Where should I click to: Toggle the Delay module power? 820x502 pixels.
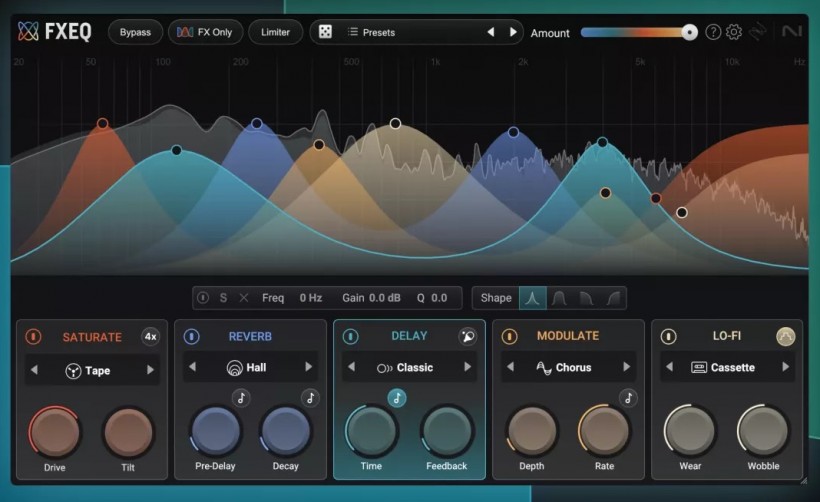click(x=350, y=336)
